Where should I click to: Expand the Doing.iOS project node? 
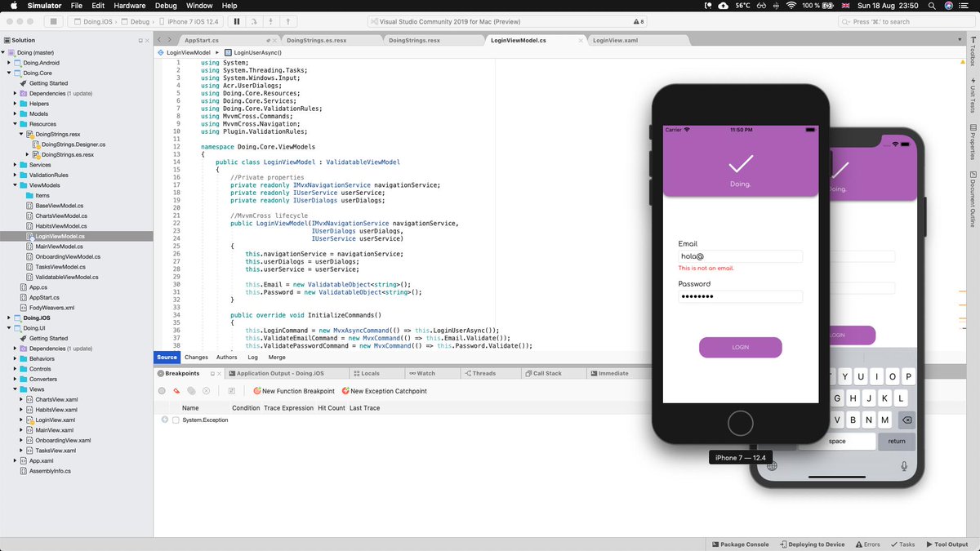coord(8,318)
